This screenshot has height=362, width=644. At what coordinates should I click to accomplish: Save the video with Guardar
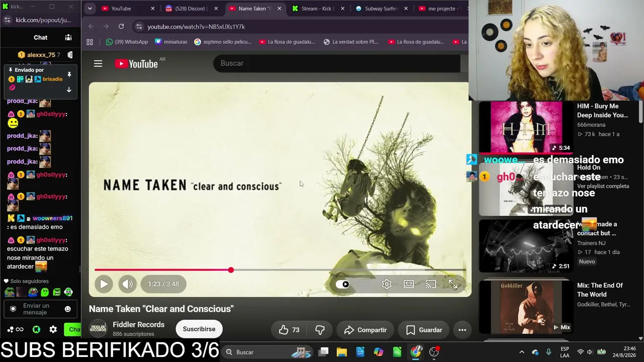point(424,330)
